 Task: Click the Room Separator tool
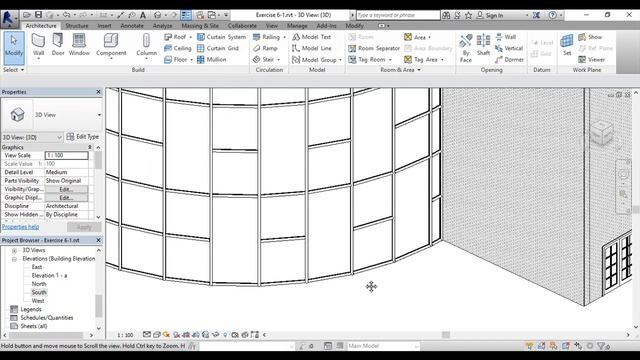(x=374, y=48)
